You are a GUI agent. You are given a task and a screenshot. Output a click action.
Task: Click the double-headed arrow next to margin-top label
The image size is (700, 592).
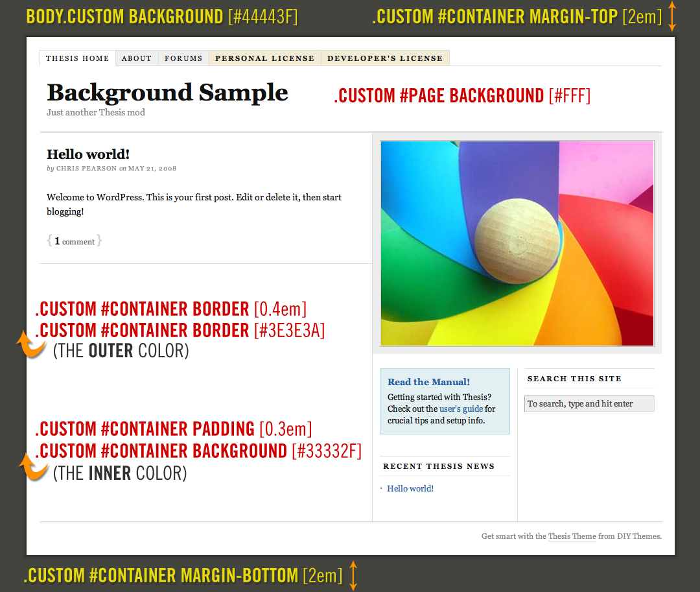click(672, 16)
